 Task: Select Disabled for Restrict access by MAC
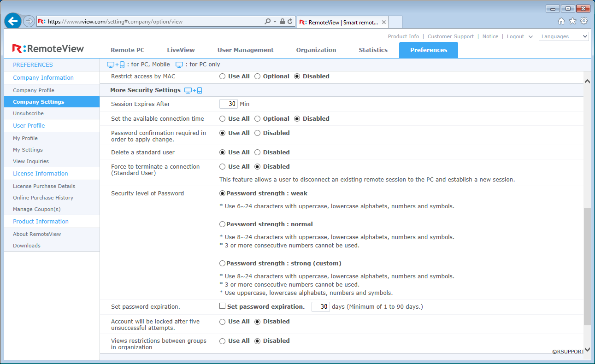[x=297, y=76]
